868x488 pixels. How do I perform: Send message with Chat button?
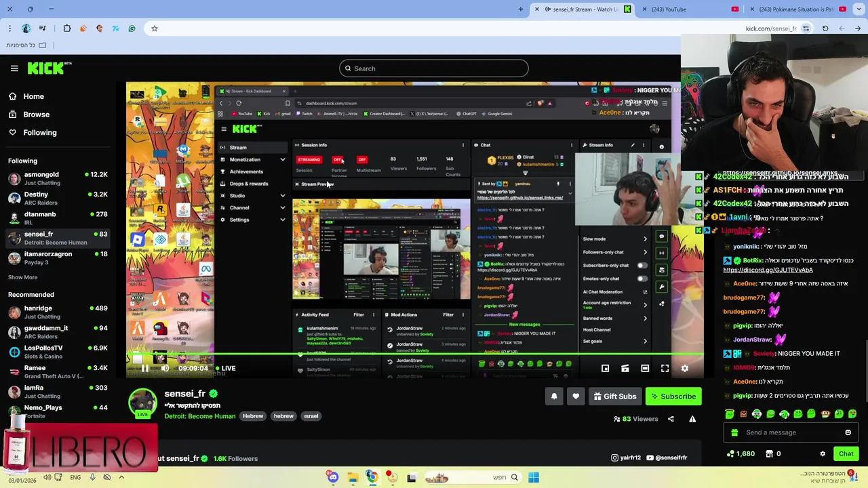point(846,454)
